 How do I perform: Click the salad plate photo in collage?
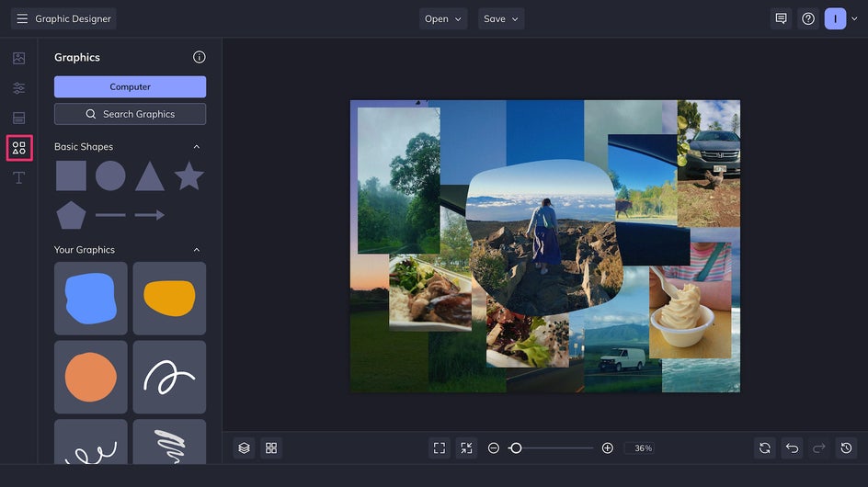click(x=527, y=339)
